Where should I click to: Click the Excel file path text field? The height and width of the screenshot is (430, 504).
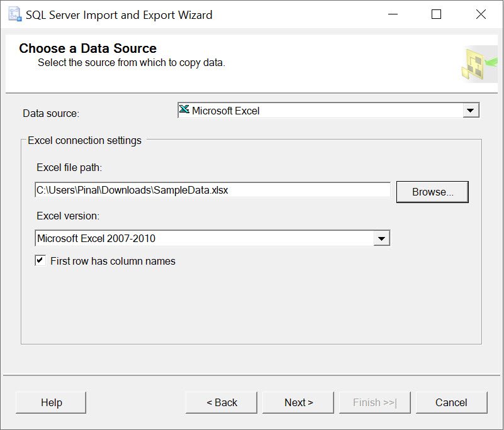coord(213,190)
